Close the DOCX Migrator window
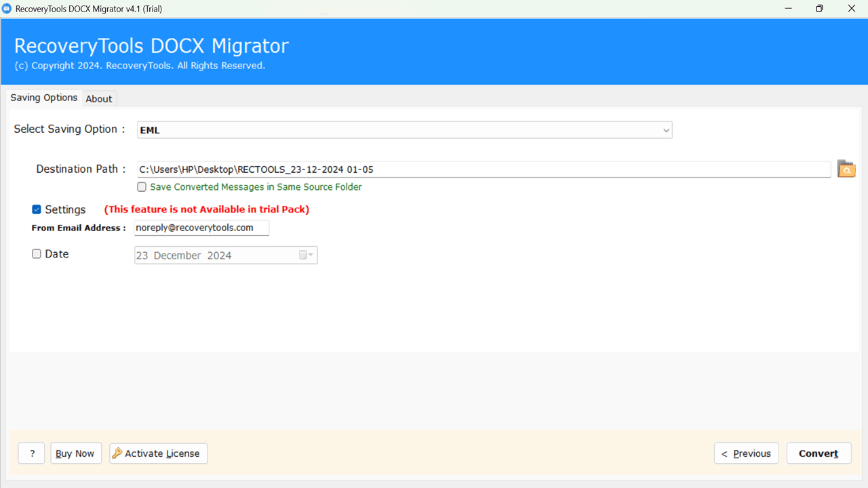Screen dimensions: 868x488 pos(852,9)
